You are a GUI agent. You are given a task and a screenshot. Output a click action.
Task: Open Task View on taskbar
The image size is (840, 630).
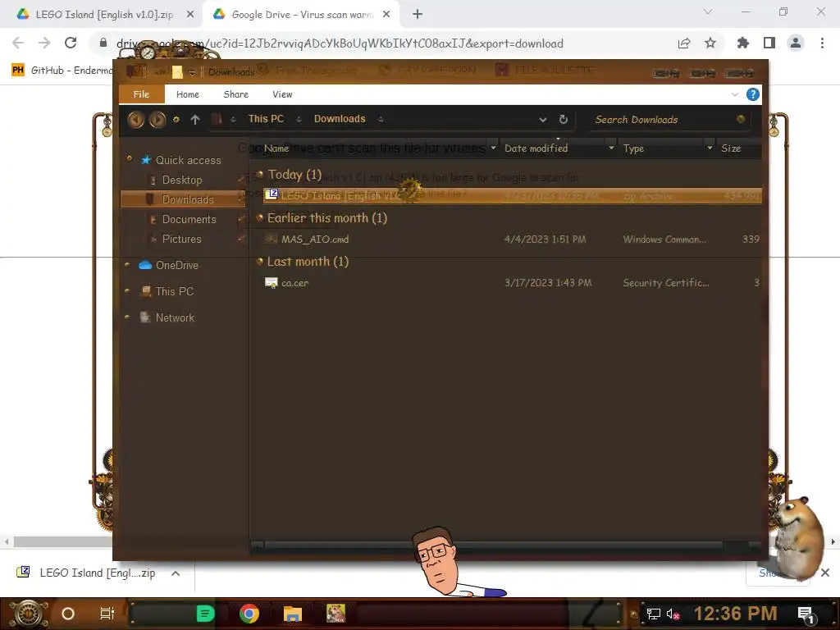107,614
